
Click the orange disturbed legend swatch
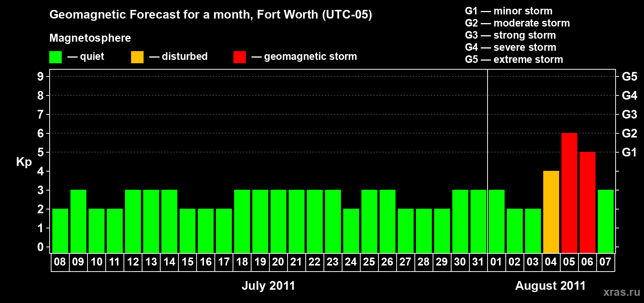point(137,57)
